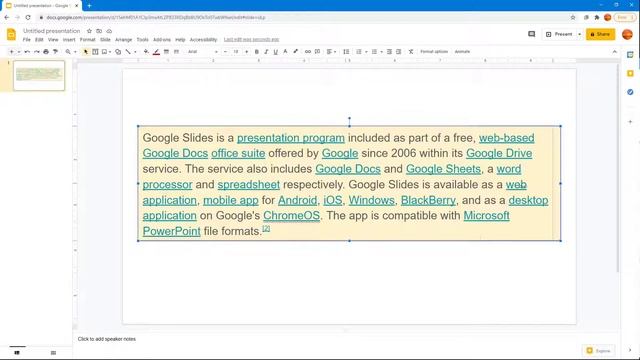The height and width of the screenshot is (360, 640).
Task: Open the Line tool dropdown arrow
Action: [135, 52]
